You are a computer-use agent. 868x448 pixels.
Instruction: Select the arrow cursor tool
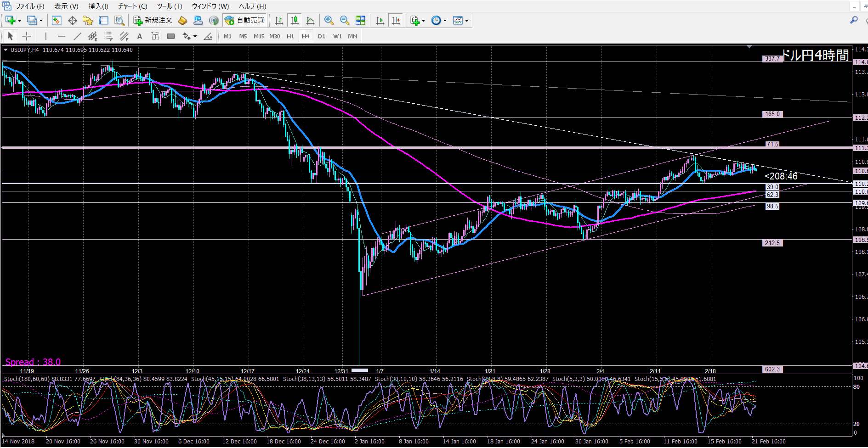tap(11, 36)
